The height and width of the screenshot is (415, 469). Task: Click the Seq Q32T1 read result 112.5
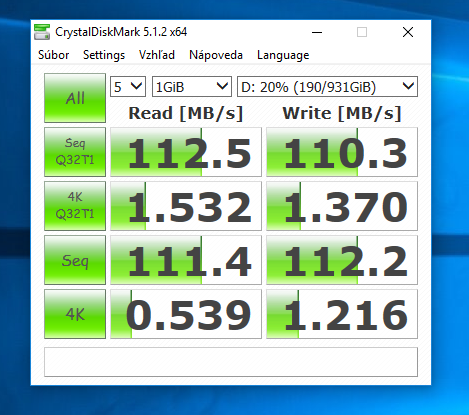(x=186, y=152)
